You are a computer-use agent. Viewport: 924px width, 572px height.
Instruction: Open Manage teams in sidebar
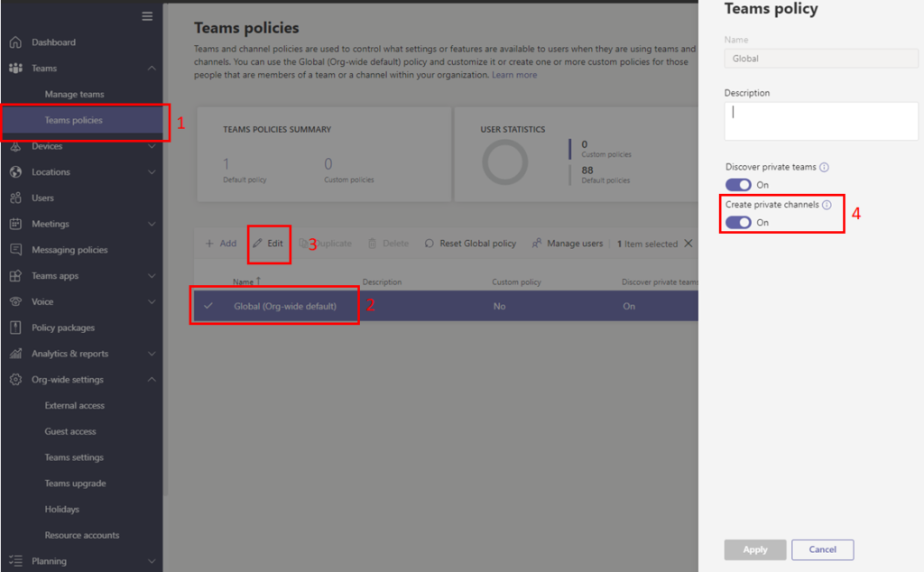[x=74, y=94]
